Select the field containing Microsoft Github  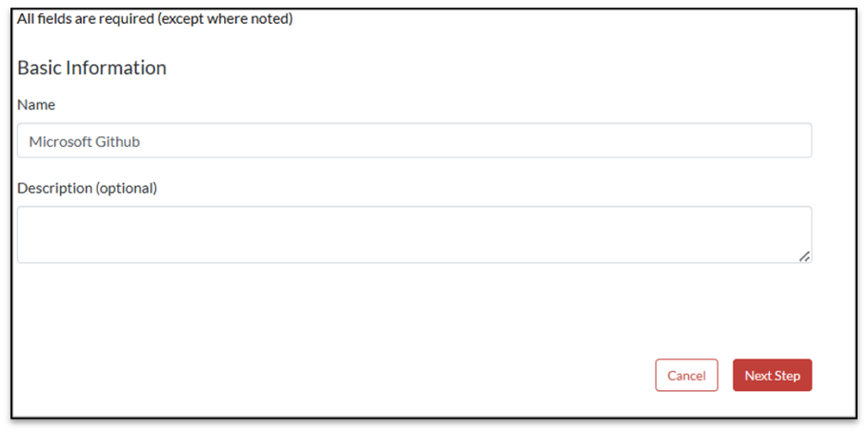pos(414,140)
